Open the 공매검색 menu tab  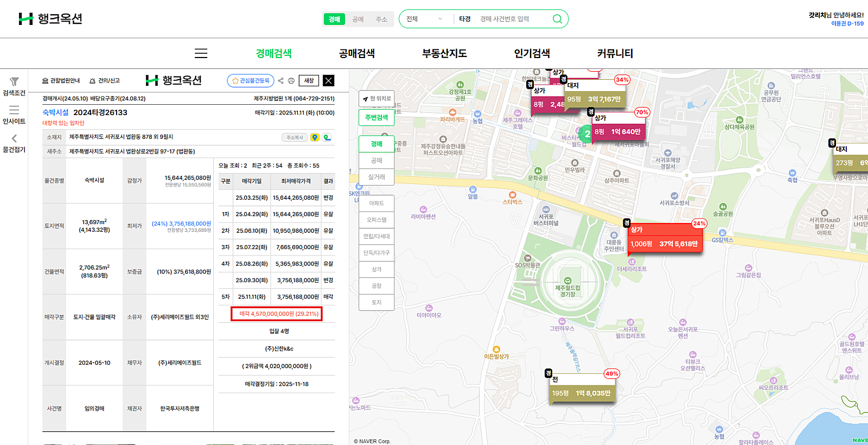(x=357, y=53)
